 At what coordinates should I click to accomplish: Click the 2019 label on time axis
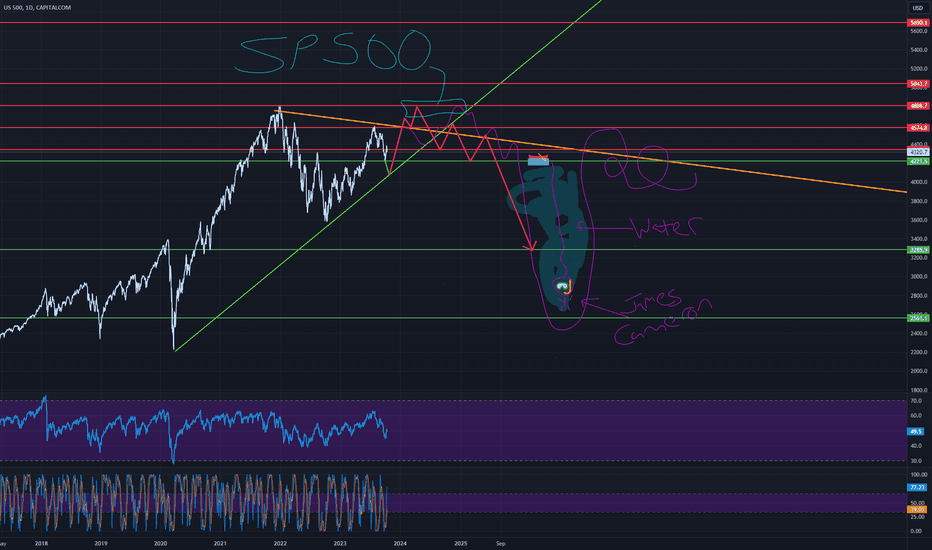101,543
